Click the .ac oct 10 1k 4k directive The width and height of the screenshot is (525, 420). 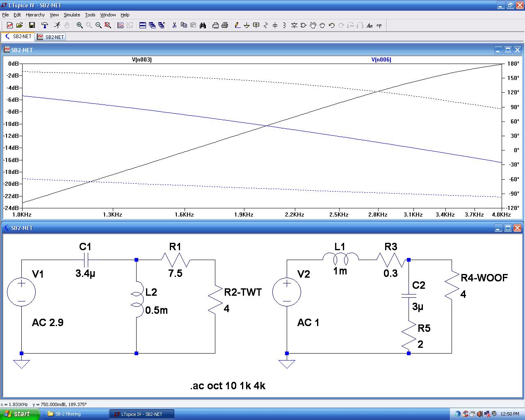tap(228, 386)
